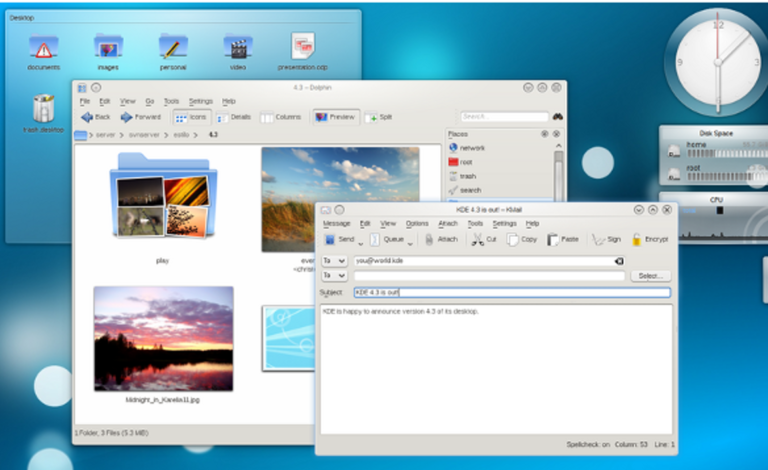Click the Select... recipients button

pos(649,276)
